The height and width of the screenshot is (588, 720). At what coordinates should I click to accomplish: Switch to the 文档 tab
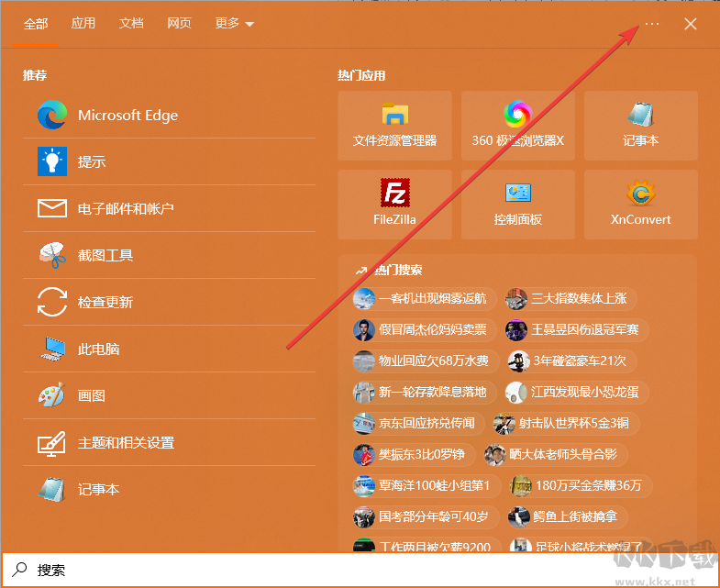point(131,23)
